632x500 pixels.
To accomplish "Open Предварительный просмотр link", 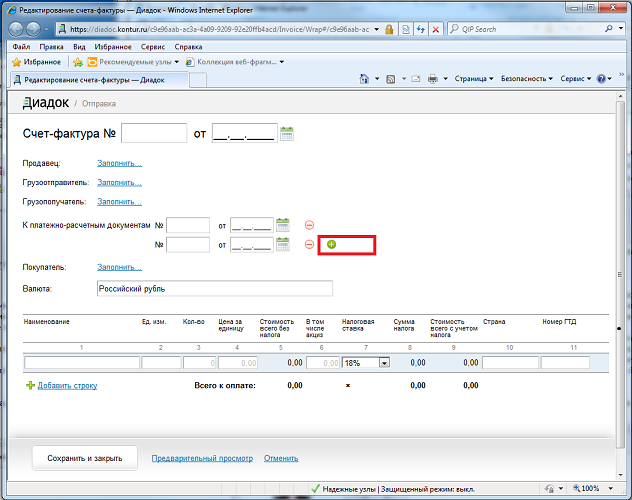I will [x=202, y=458].
